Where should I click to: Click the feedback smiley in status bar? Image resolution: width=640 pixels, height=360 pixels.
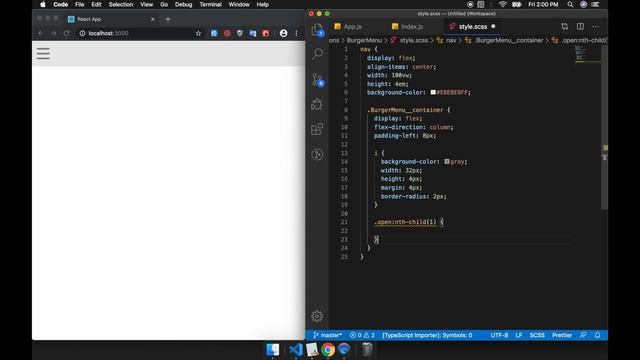[583, 335]
